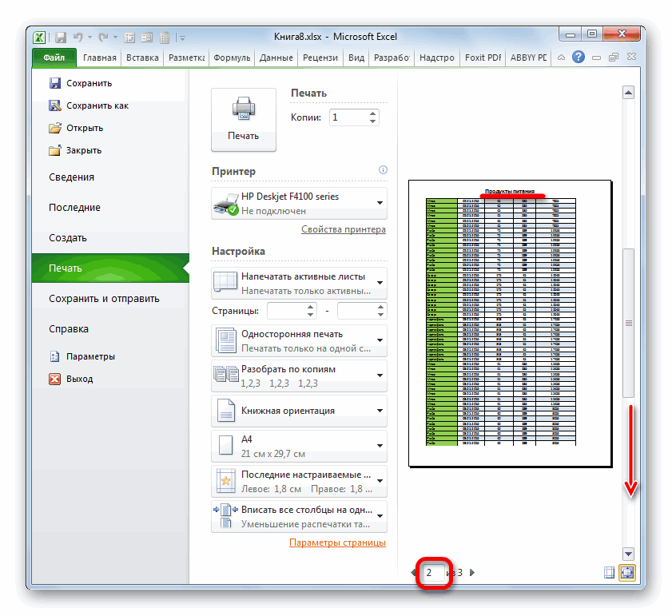This screenshot has width=672, height=616.
Task: Click the large Печать printer button
Action: [x=243, y=119]
